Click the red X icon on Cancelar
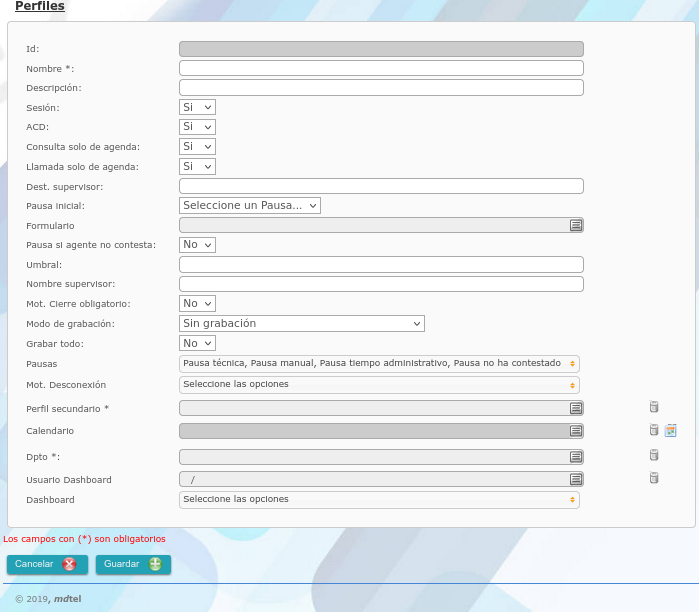Image resolution: width=699 pixels, height=612 pixels. pyautogui.click(x=69, y=564)
